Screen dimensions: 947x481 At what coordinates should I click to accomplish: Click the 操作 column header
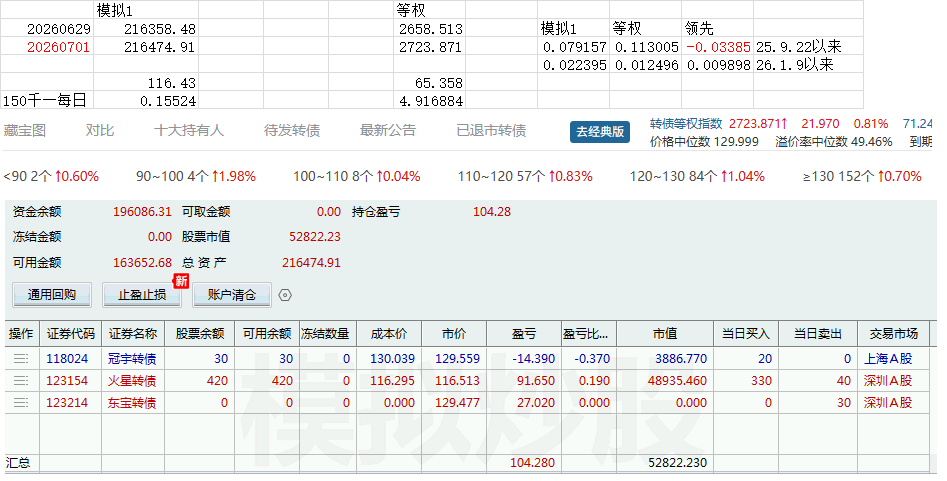coord(22,334)
